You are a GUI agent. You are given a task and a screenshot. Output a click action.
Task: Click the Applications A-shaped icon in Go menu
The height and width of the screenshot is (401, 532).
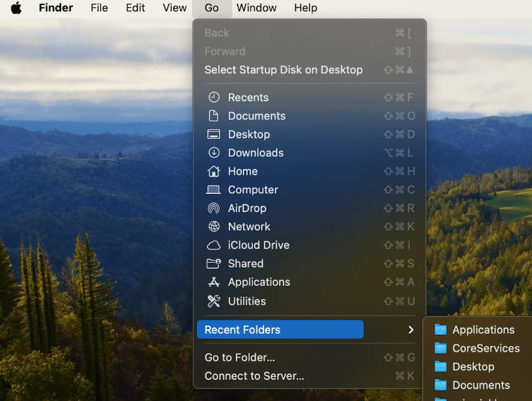coord(214,282)
